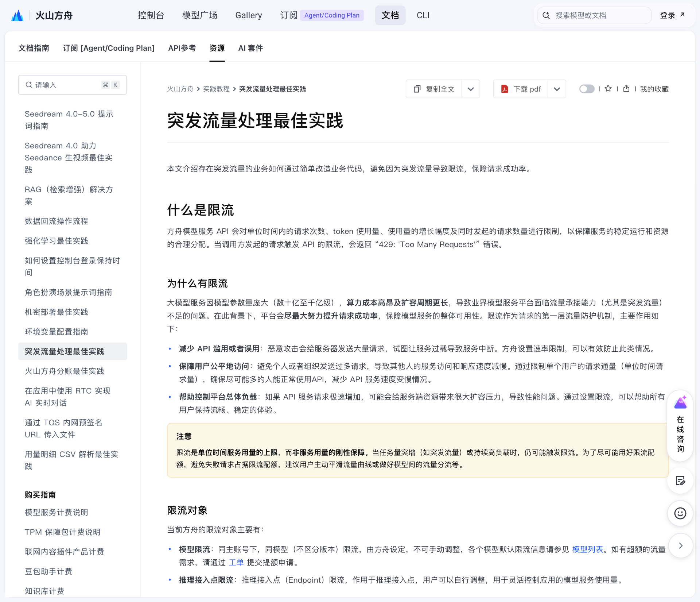
Task: Click the search magnifier icon in top bar
Action: 546,15
